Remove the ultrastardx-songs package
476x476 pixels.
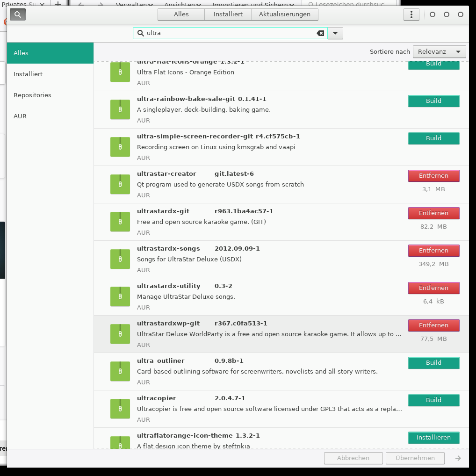[433, 251]
